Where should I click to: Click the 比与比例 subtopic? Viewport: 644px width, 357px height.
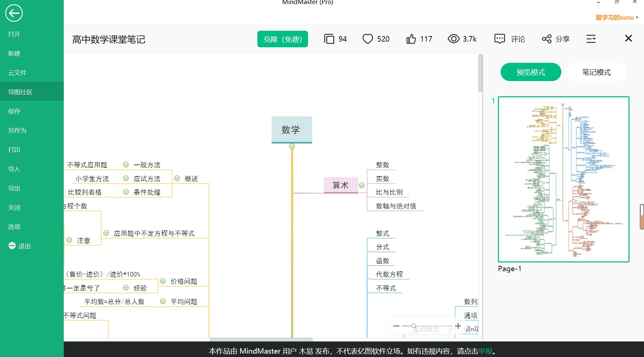[389, 192]
